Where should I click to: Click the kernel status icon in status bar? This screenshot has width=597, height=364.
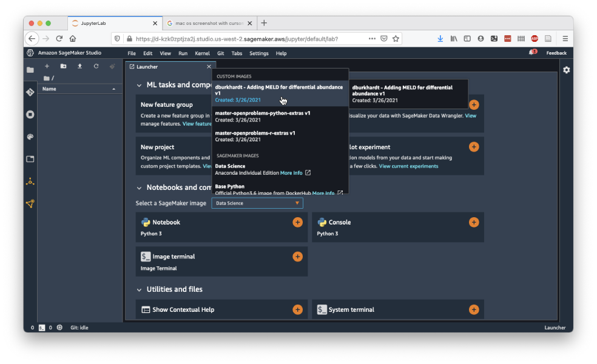60,328
